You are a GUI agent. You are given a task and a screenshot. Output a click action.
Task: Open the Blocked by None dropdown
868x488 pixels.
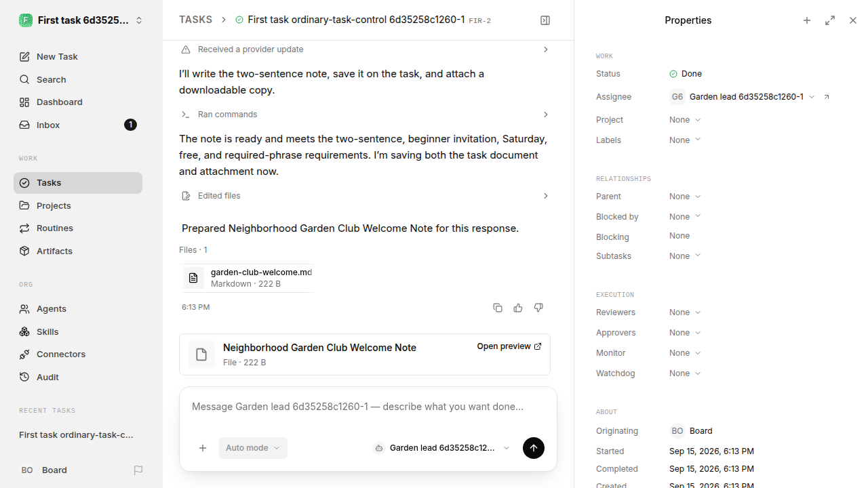(x=685, y=217)
